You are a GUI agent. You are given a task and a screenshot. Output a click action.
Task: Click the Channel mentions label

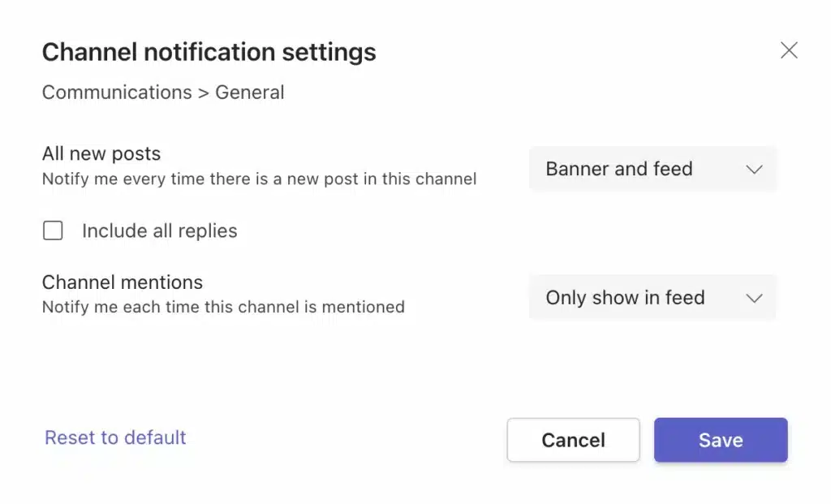click(x=123, y=282)
